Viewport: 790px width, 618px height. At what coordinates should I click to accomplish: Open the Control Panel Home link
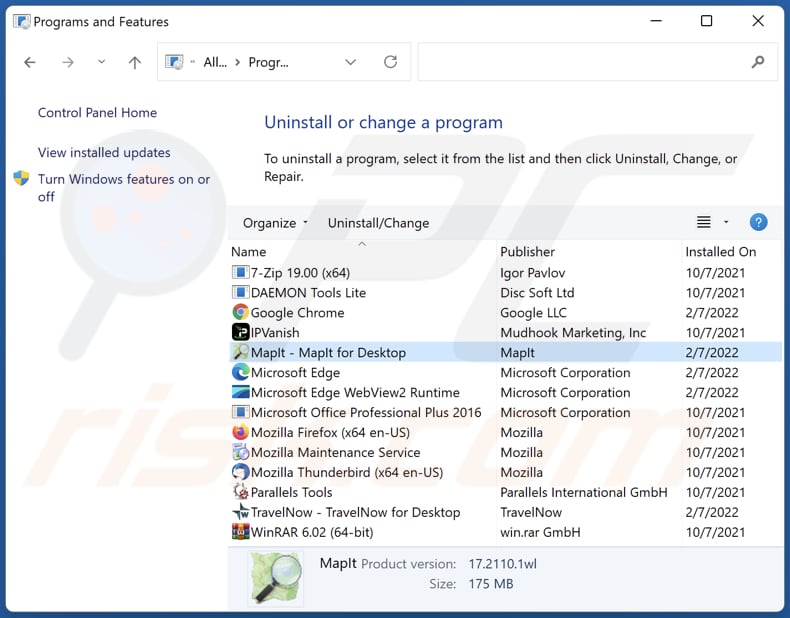tap(97, 113)
